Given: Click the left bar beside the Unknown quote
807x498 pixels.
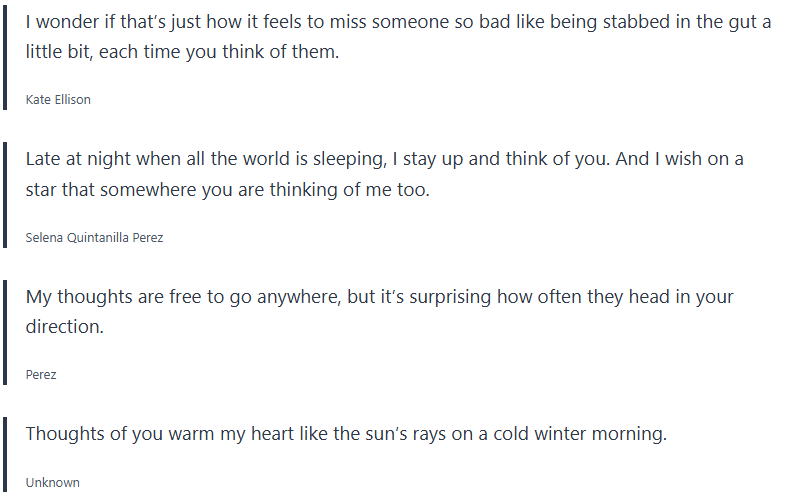Looking at the screenshot, I should pos(6,456).
